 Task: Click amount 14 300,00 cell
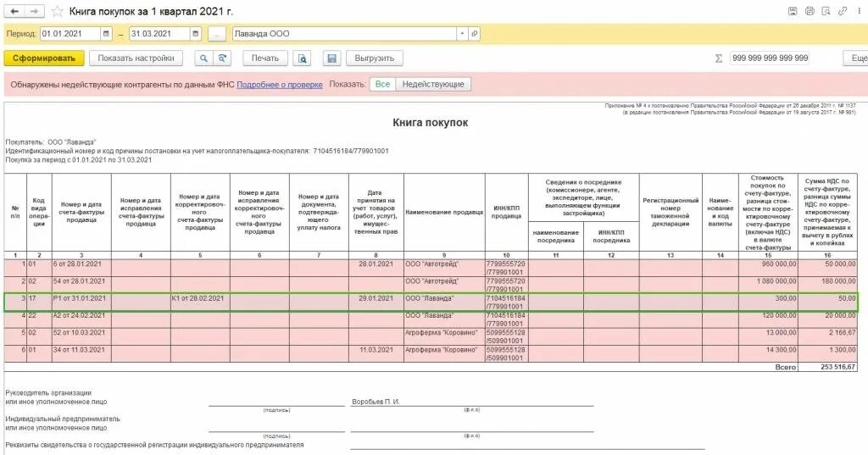coord(768,354)
